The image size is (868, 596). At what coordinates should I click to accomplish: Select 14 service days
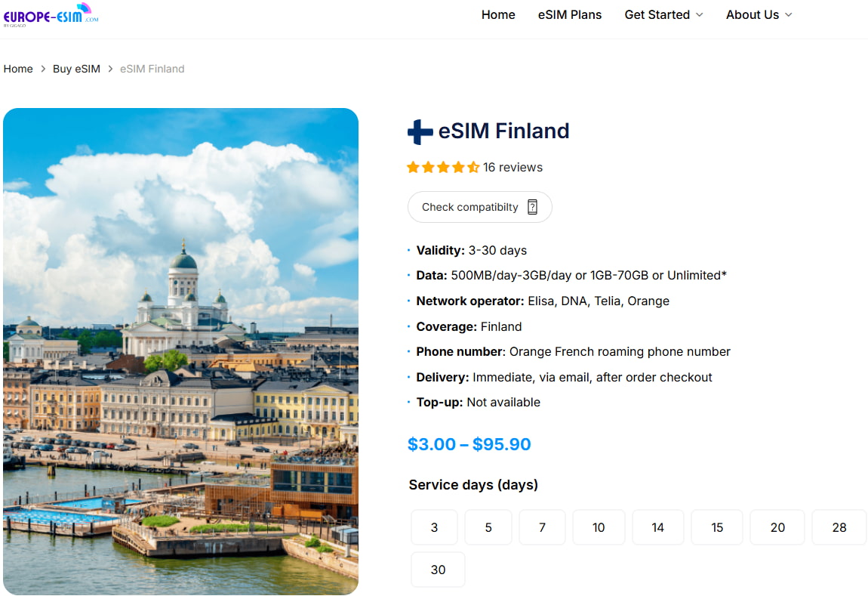pyautogui.click(x=657, y=527)
